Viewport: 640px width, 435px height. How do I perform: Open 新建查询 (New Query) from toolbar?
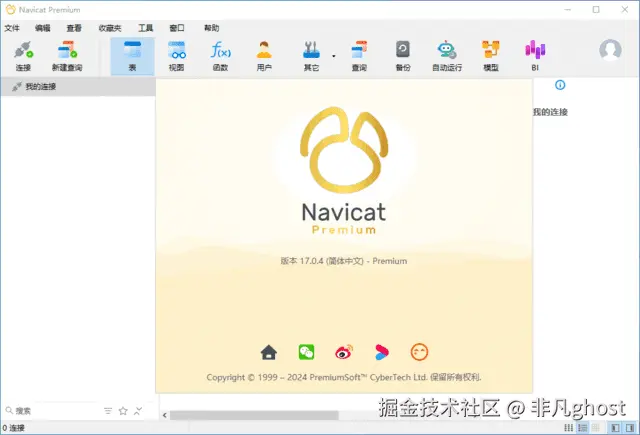point(67,56)
